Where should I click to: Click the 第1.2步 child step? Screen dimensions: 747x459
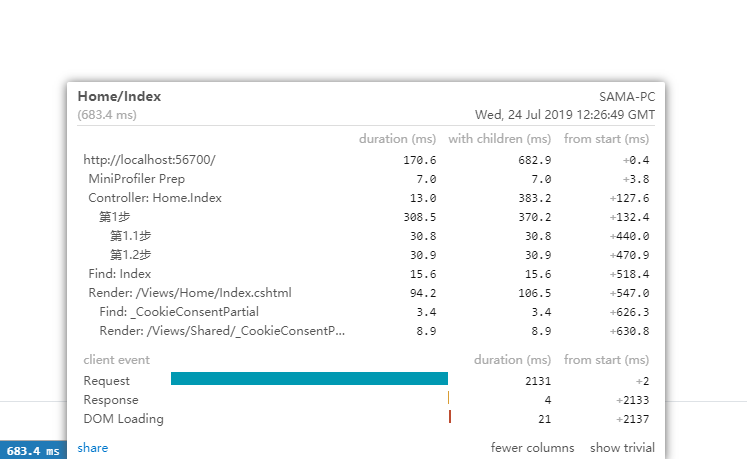(130, 255)
